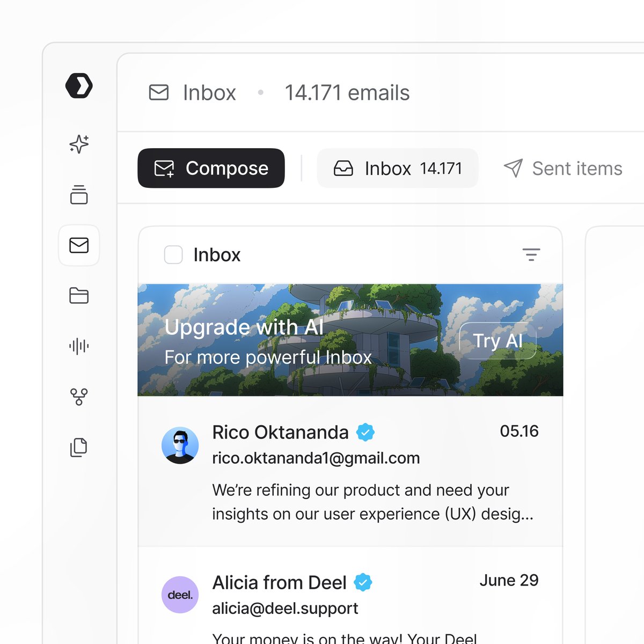Click the Sent items paper plane icon
The image size is (644, 644).
point(514,168)
